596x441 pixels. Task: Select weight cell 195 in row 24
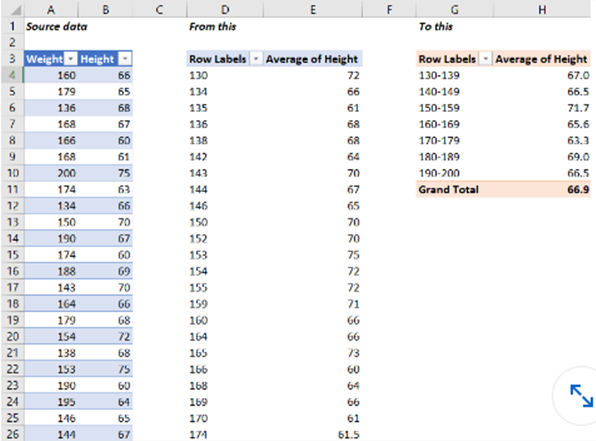[x=51, y=402]
